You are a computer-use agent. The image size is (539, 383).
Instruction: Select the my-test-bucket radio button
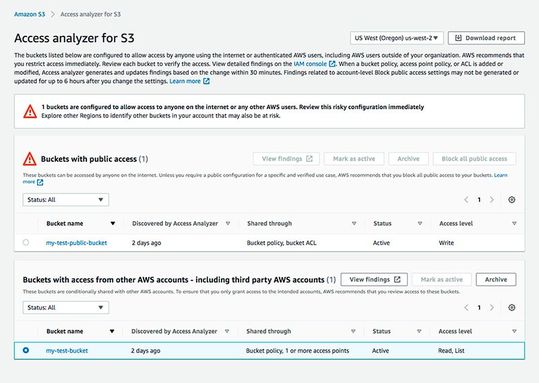click(x=26, y=350)
